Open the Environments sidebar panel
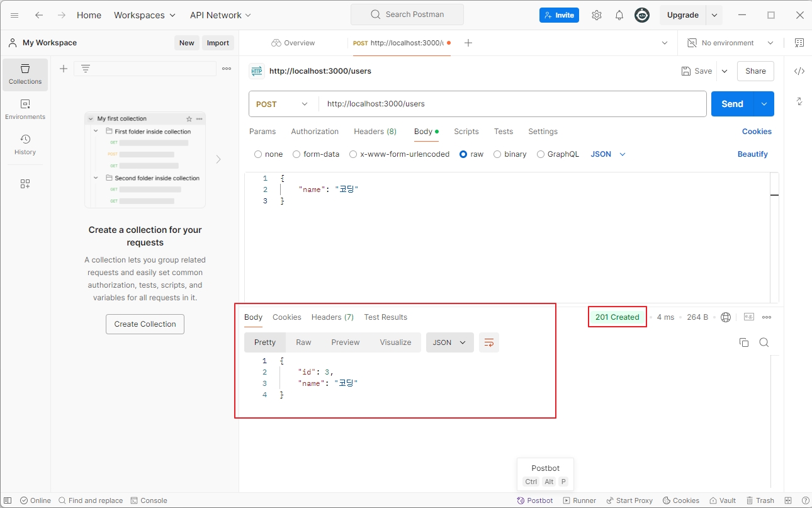812x508 pixels. [x=25, y=110]
